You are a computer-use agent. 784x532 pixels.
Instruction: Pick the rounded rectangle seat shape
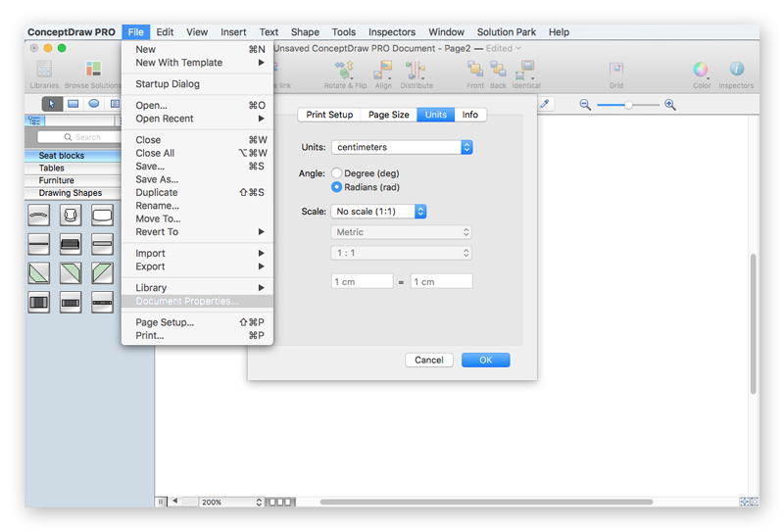pos(102,216)
